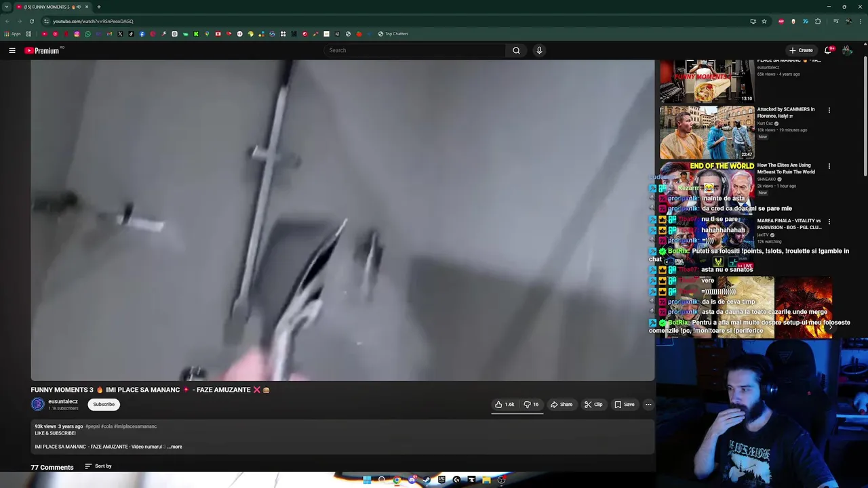Open options menu for How The Elites video
Screen dimensions: 868x488
point(829,166)
